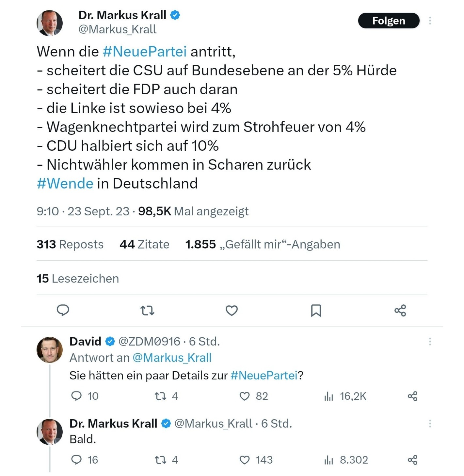Open more options menu on main tweet
Viewport: 464px width, 476px height.
click(430, 21)
